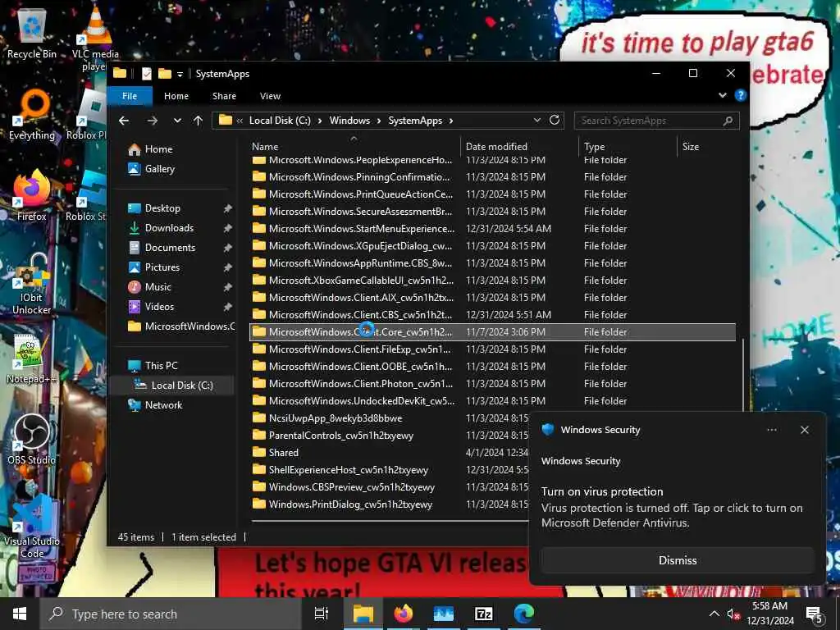The width and height of the screenshot is (840, 630).
Task: Click the Search SystemApps field
Action: pos(657,121)
